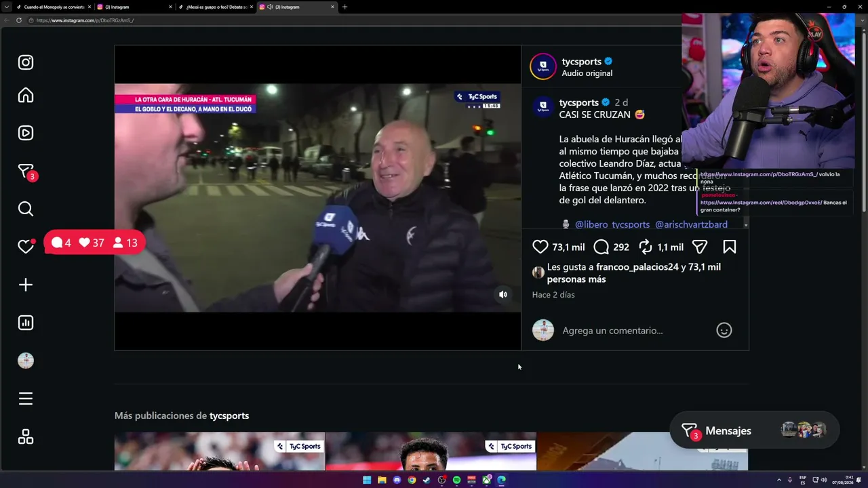Open a new browser tab
Screen dimensions: 868x488
click(x=344, y=7)
